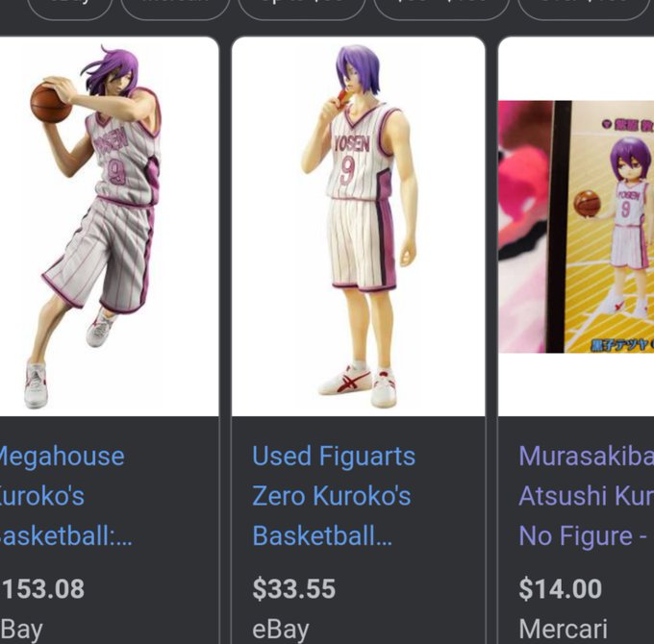
Task: Open the standing Figuarts Zero figure image
Action: pos(359,226)
